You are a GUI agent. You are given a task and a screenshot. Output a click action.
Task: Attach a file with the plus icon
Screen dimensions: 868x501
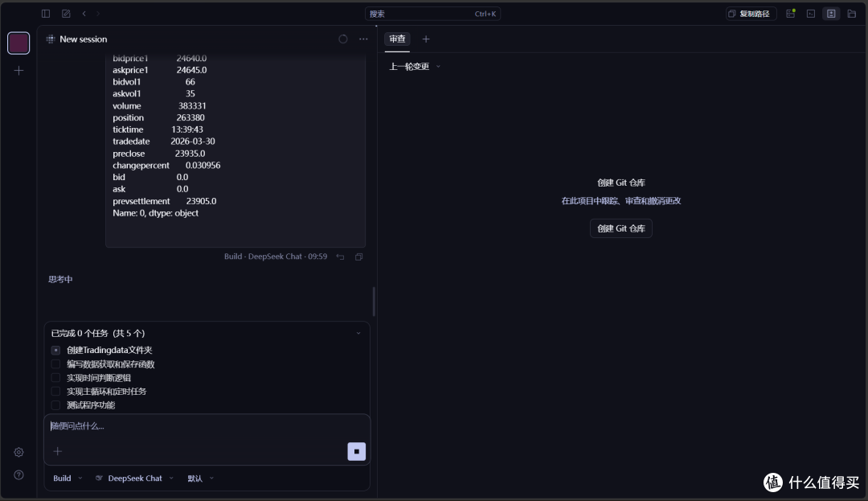58,452
